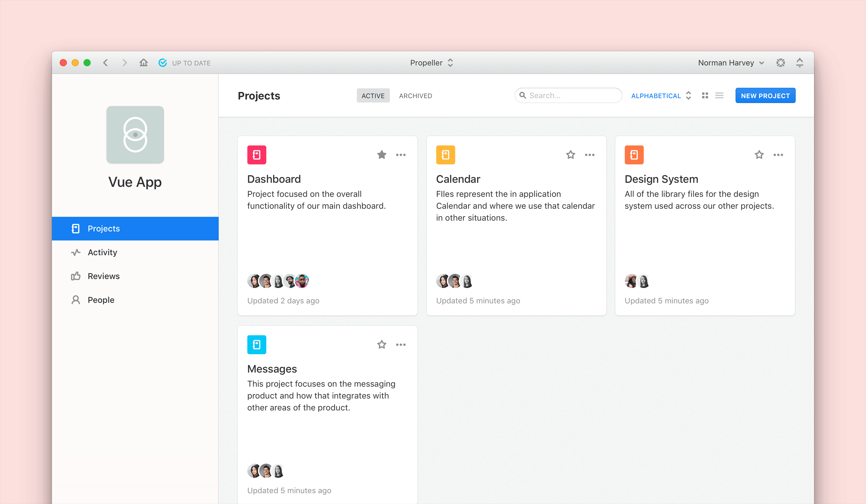
Task: Open People in the sidebar
Action: tap(135, 300)
